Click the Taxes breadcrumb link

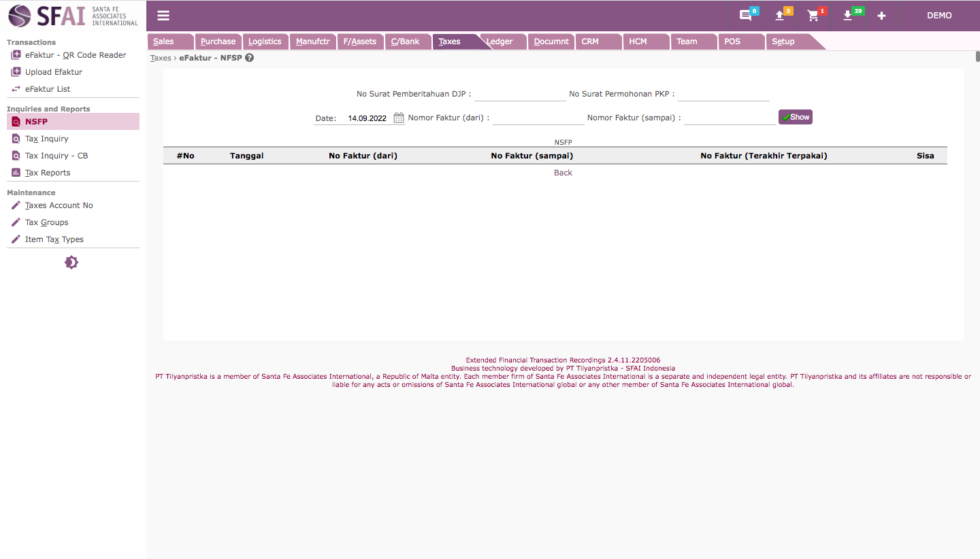[161, 58]
